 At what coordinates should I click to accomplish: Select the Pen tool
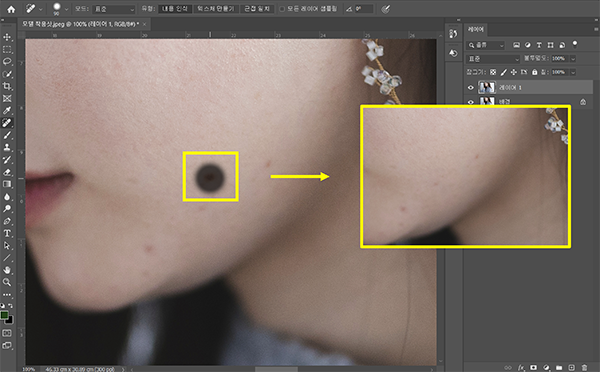(x=7, y=221)
